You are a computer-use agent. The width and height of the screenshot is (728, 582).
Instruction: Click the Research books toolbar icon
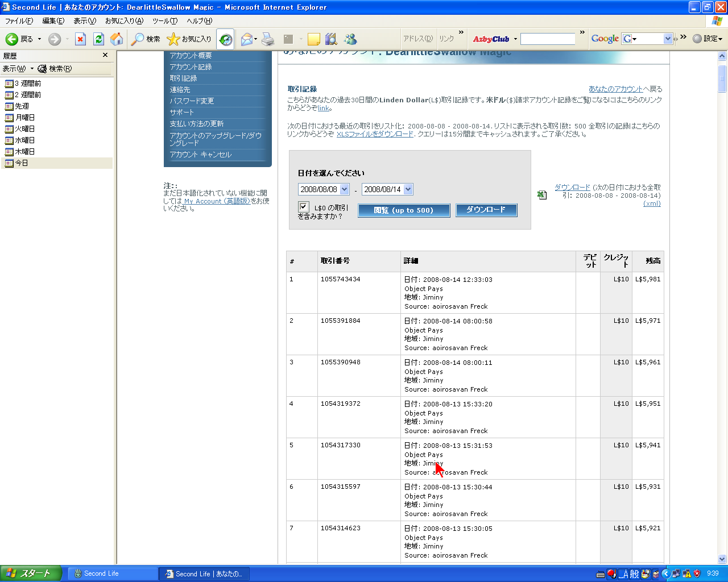331,39
